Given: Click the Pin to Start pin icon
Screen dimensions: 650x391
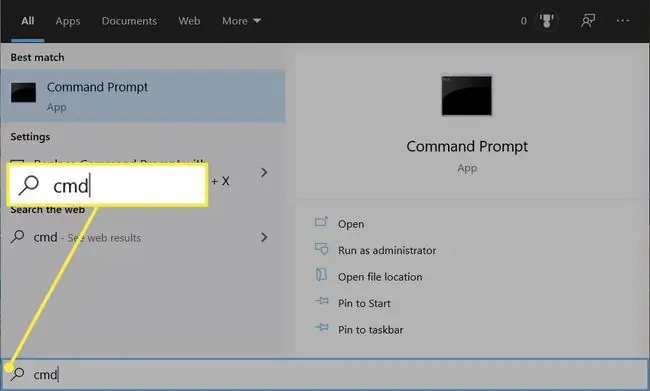Looking at the screenshot, I should [x=321, y=301].
